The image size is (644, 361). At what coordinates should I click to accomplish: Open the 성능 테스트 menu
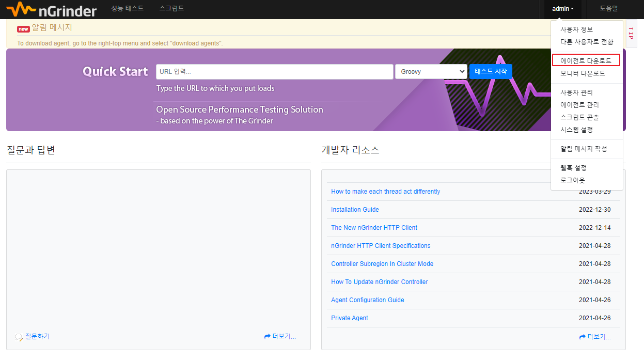pos(128,8)
